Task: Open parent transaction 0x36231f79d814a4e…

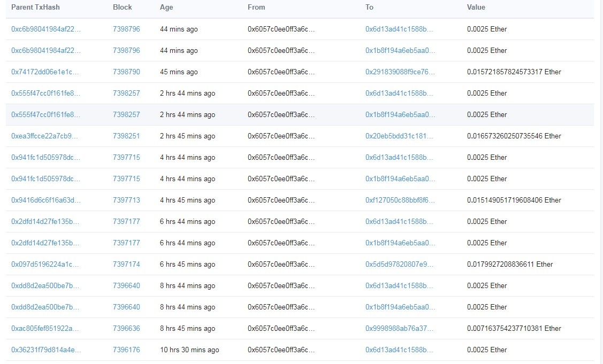Action: tap(46, 350)
